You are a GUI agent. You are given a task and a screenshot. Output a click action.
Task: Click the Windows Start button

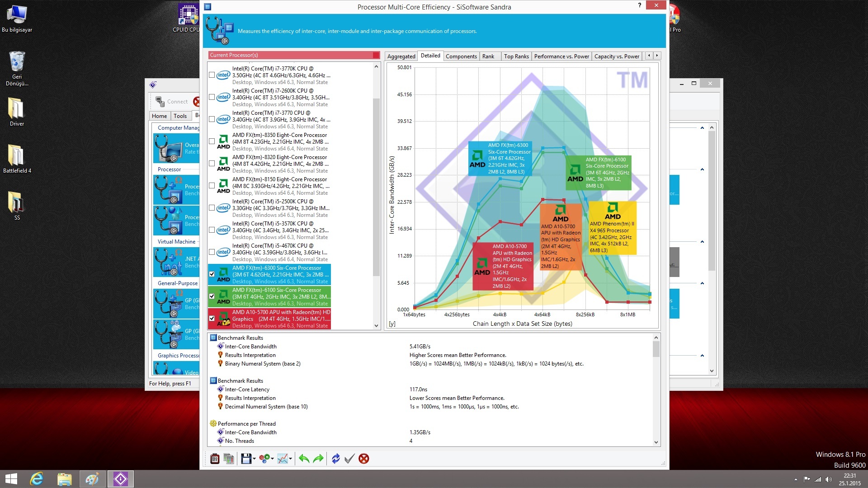[11, 479]
